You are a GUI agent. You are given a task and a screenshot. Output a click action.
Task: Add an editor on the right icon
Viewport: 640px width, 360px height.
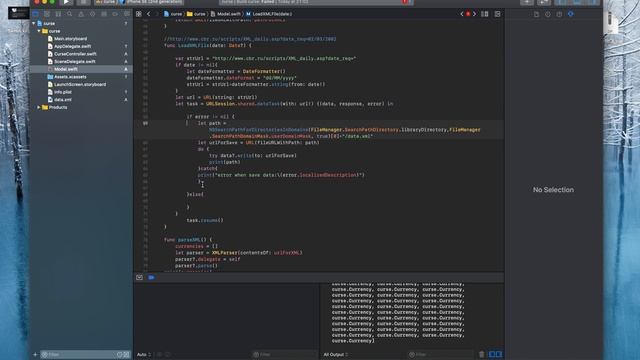tap(498, 14)
